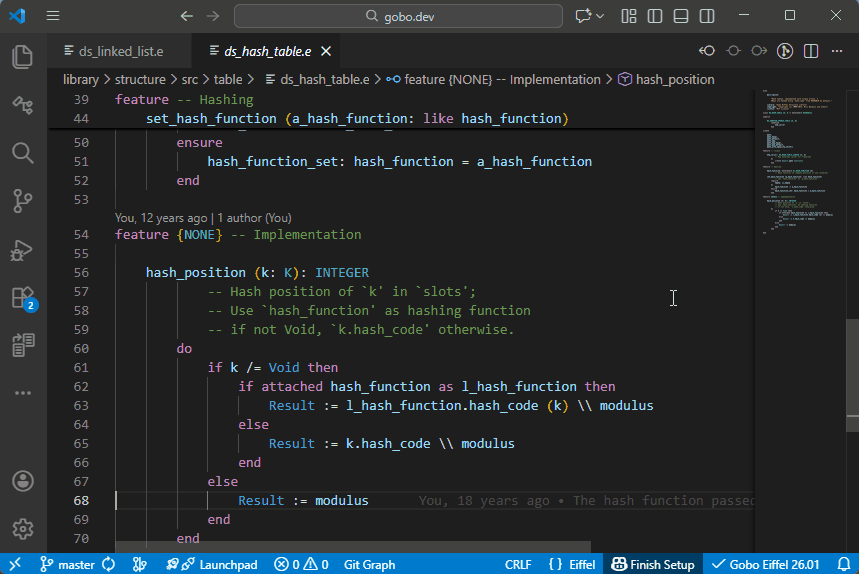The width and height of the screenshot is (859, 574).
Task: Go forward with the right arrow
Action: click(x=213, y=16)
